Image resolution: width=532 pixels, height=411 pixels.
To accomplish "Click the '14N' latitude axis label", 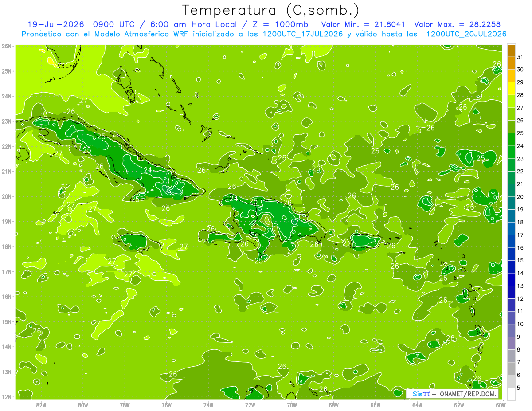I will 7,347.
